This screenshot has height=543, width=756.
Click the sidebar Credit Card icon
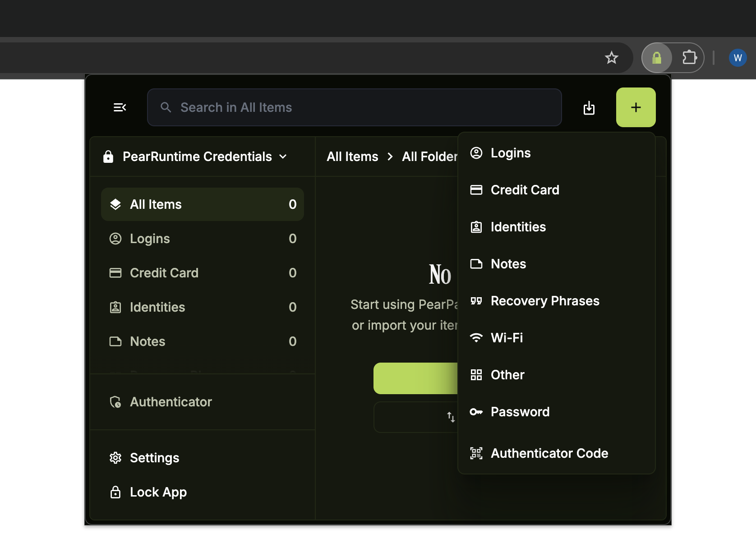pos(115,273)
